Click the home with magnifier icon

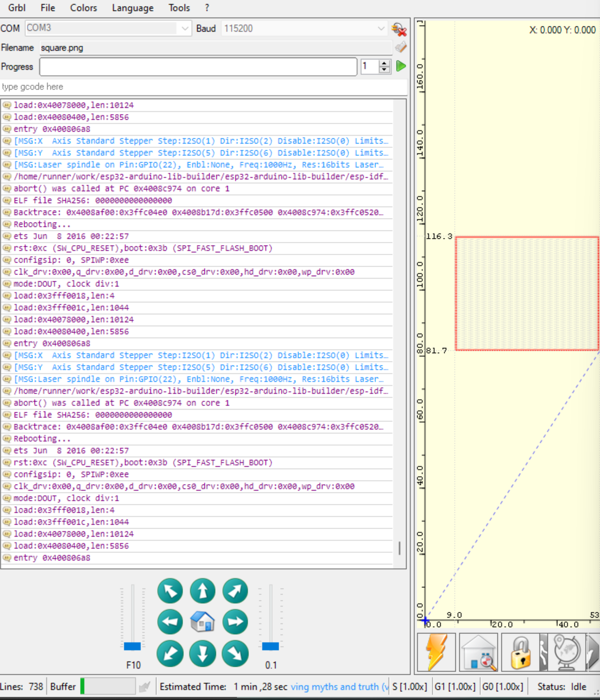478,652
